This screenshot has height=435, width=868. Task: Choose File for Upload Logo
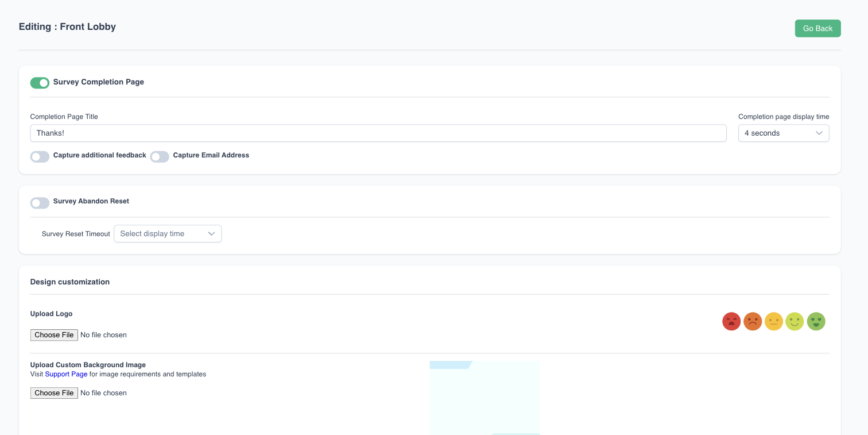(54, 335)
